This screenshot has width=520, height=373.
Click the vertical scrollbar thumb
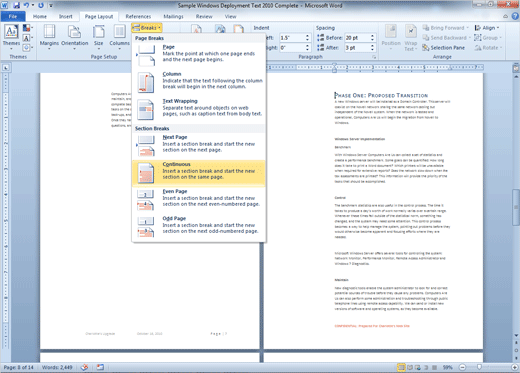tap(516, 207)
